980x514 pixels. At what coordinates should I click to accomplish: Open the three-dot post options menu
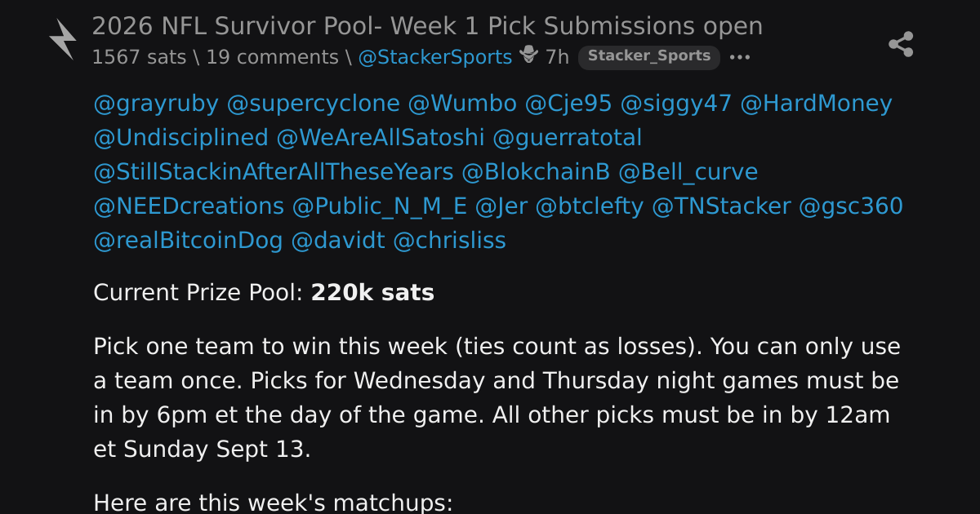pyautogui.click(x=739, y=57)
